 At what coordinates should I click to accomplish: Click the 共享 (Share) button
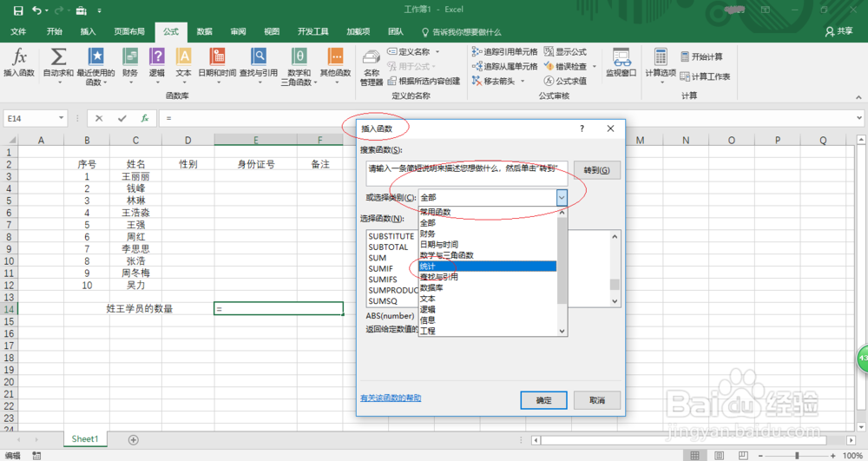838,31
